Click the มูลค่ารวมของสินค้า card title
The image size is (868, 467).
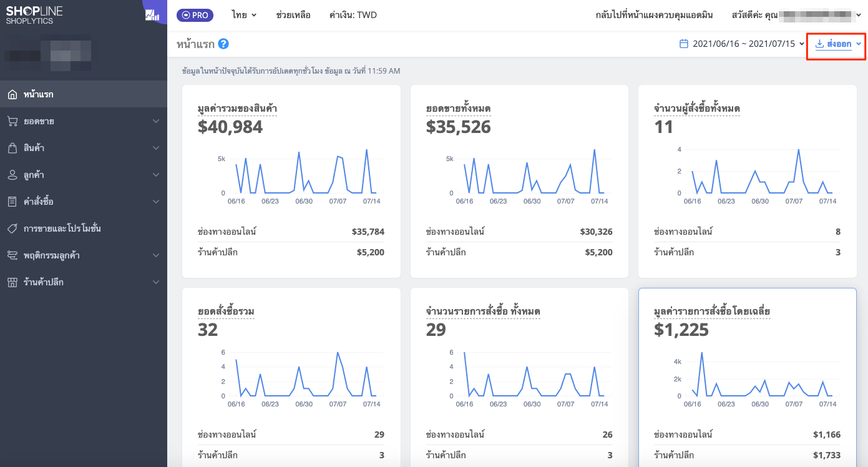(237, 109)
